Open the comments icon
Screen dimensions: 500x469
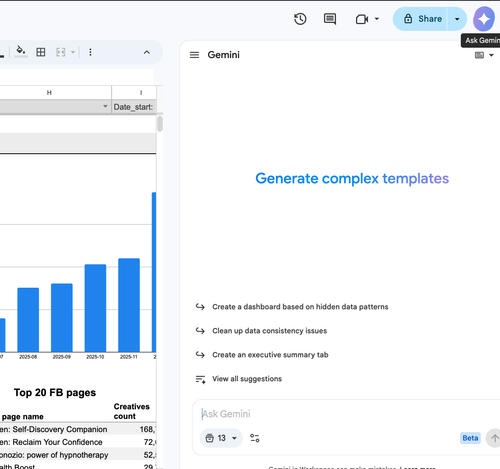[x=330, y=19]
